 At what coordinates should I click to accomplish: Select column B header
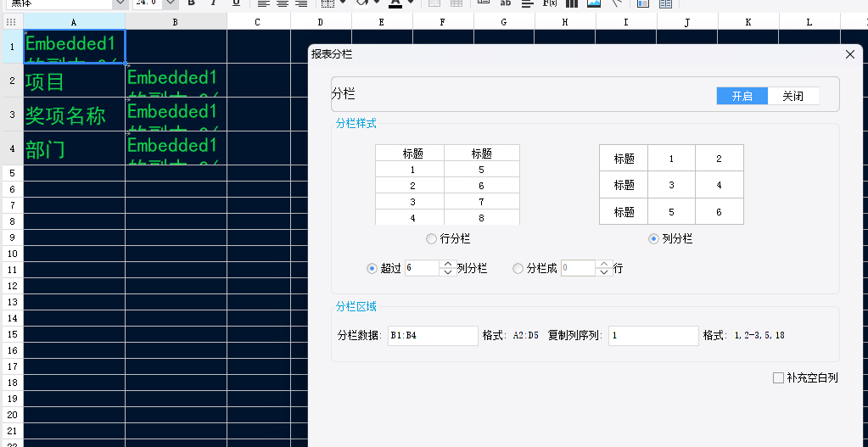176,21
